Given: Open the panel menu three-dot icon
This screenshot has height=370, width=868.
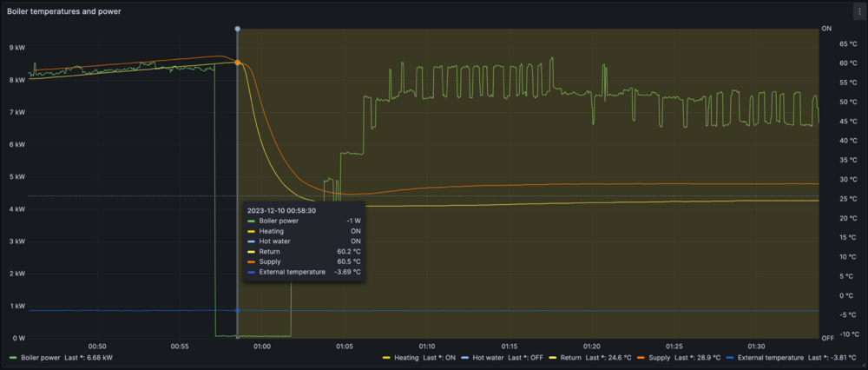Looking at the screenshot, I should [x=858, y=11].
